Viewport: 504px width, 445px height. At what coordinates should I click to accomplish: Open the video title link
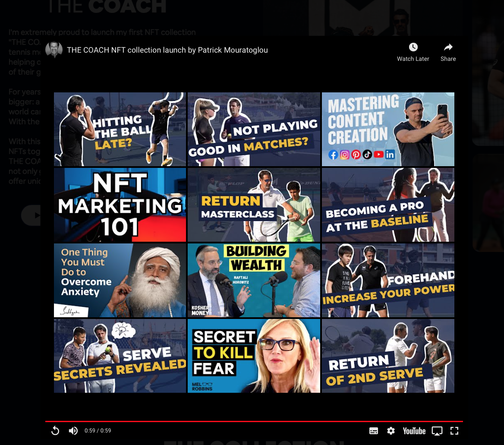click(x=167, y=50)
